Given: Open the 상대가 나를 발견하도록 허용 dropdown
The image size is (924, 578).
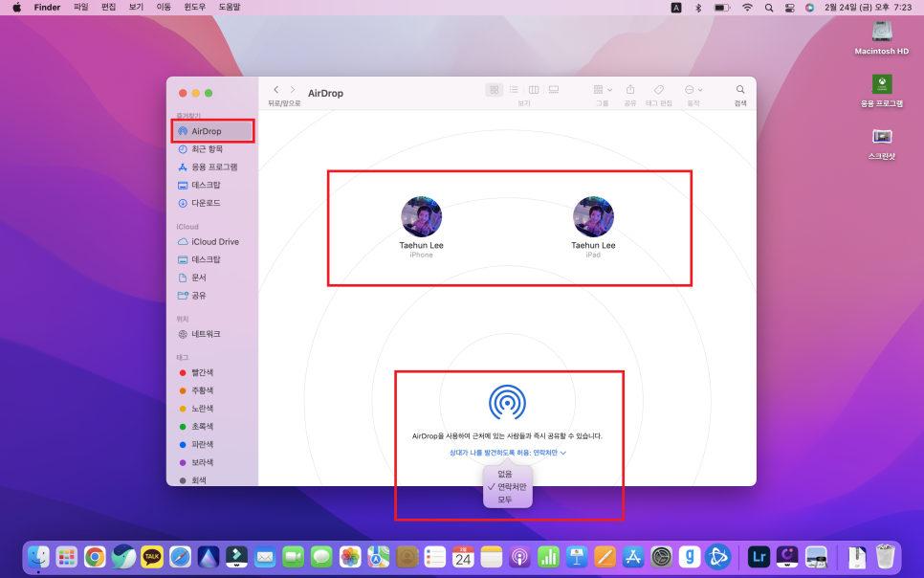Looking at the screenshot, I should pyautogui.click(x=507, y=453).
